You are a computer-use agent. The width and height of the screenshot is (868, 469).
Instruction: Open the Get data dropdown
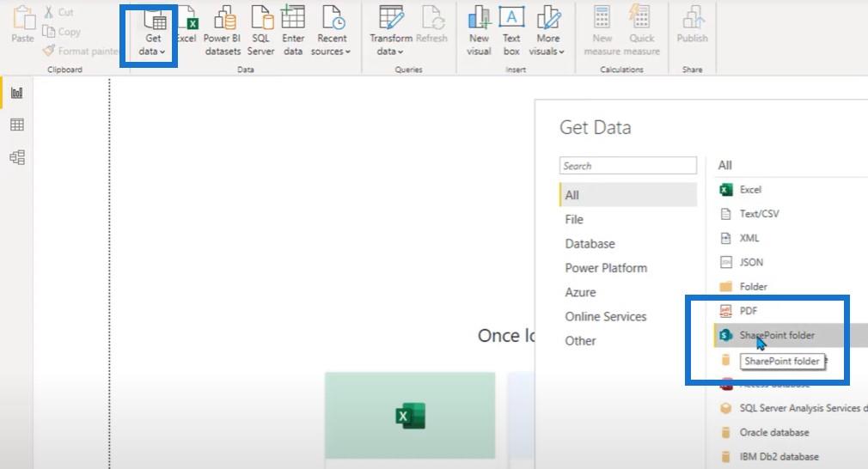point(152,32)
